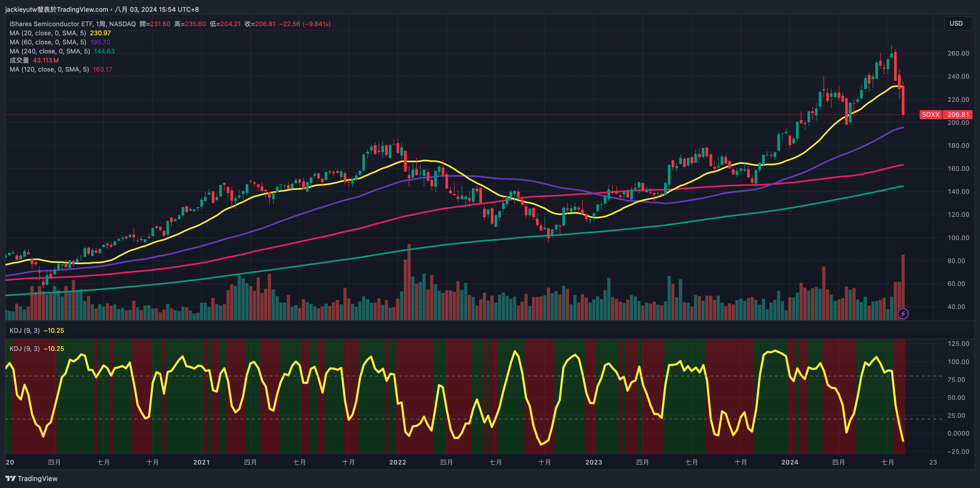Click the jackieyutw author name in header

[x=21, y=9]
